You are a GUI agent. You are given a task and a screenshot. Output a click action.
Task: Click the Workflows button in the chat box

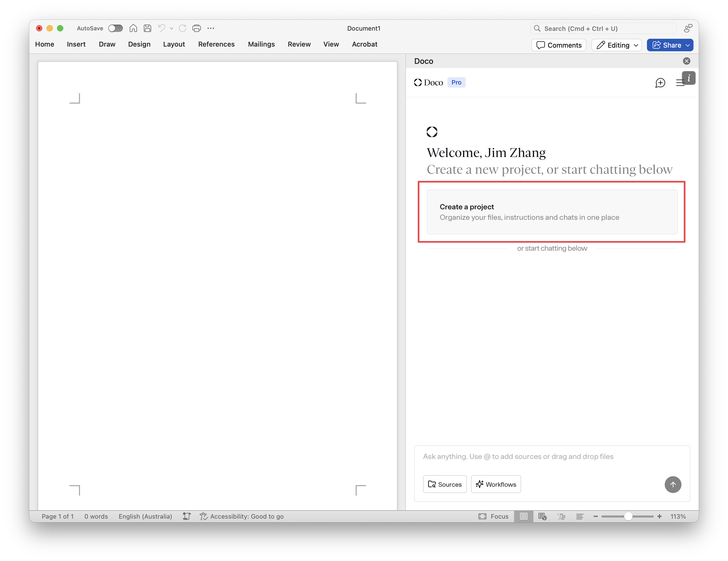[496, 484]
